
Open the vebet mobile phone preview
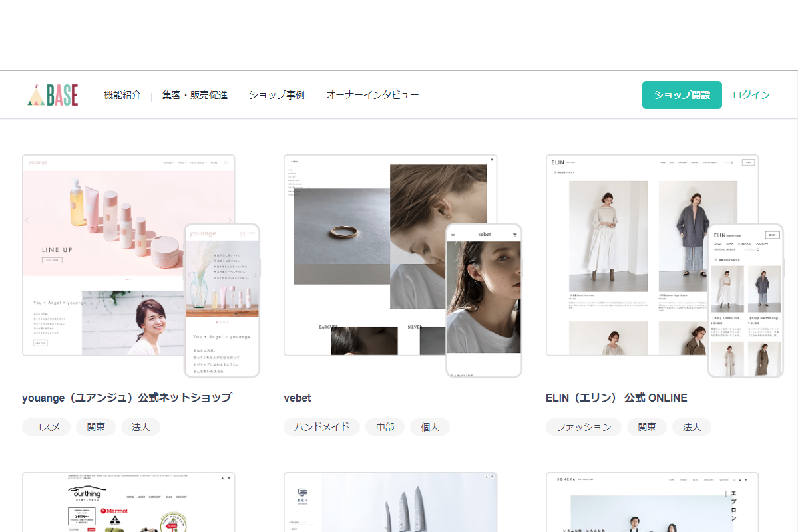(484, 301)
